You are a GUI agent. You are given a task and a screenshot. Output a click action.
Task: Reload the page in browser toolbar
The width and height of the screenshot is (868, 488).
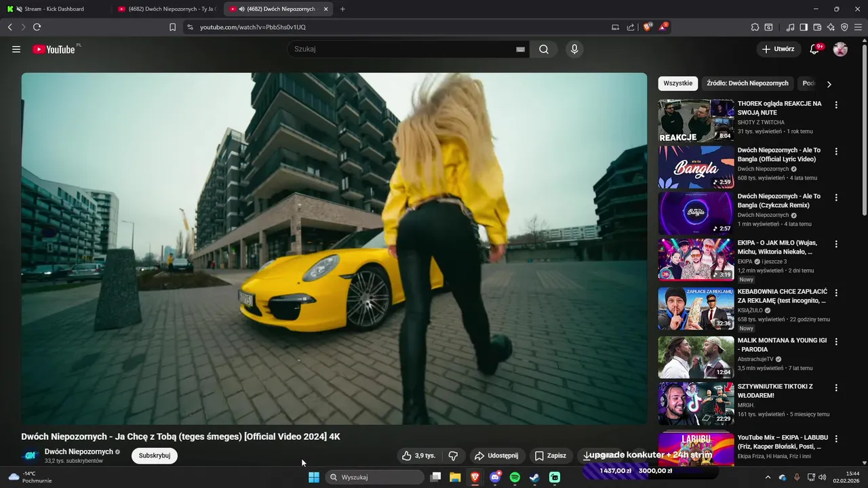click(x=37, y=27)
